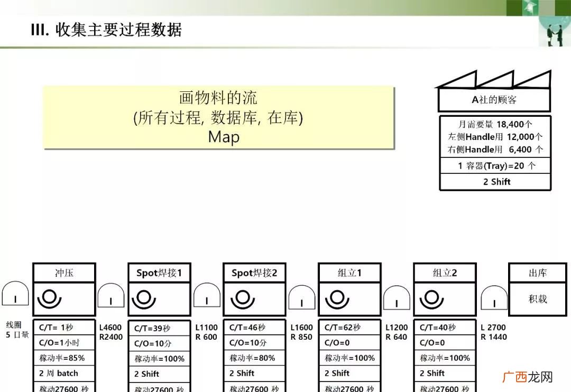Click C/O=10分 under Spot焊接2

point(254,342)
